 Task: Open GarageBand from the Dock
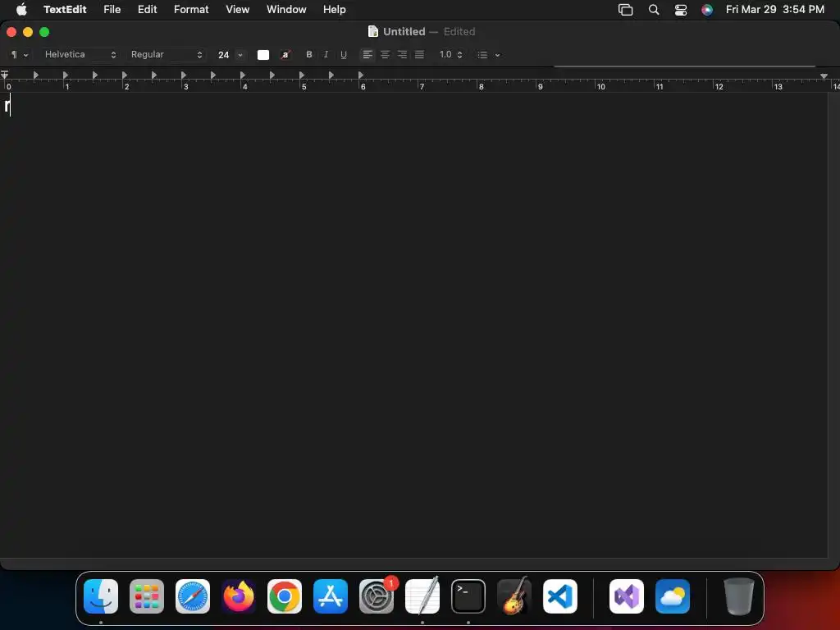514,596
